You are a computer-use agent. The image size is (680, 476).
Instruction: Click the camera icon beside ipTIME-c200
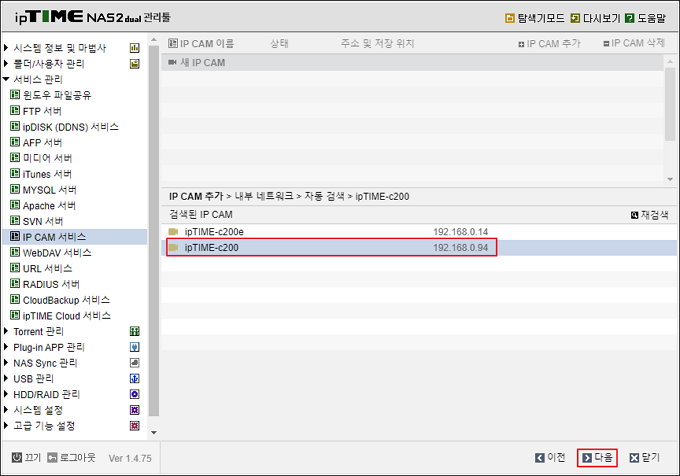pos(173,248)
